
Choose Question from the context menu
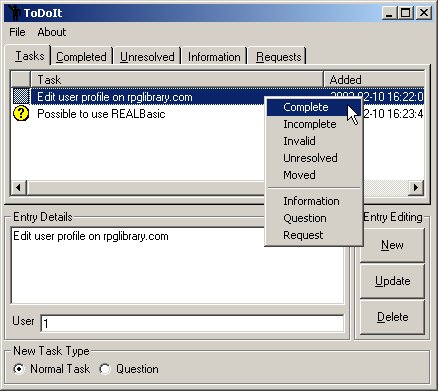tap(313, 218)
